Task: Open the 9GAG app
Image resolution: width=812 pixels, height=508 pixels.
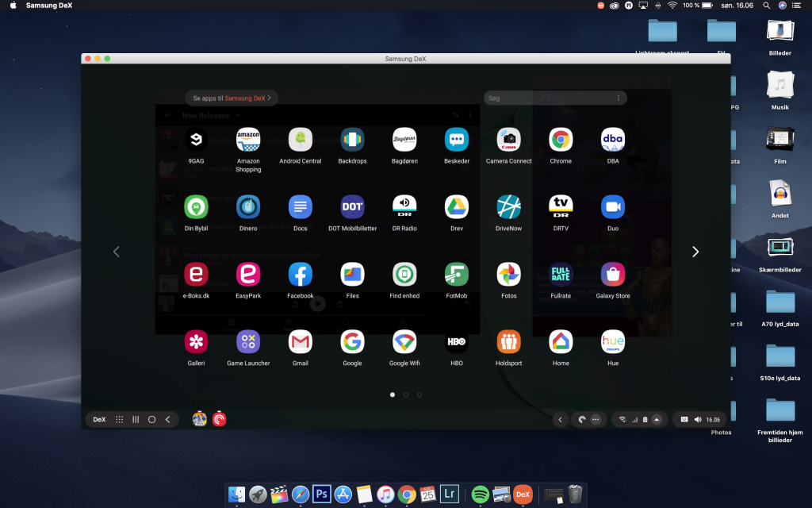Action: 197,140
